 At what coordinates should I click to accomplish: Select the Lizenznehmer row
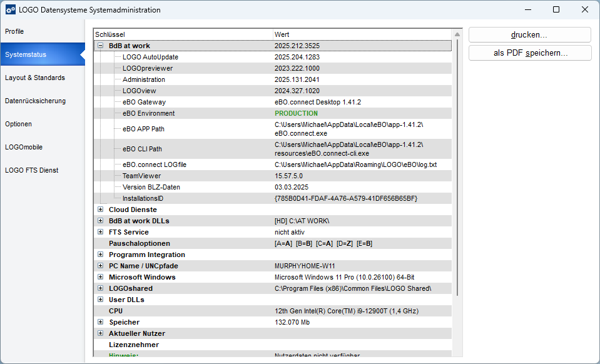click(x=272, y=345)
